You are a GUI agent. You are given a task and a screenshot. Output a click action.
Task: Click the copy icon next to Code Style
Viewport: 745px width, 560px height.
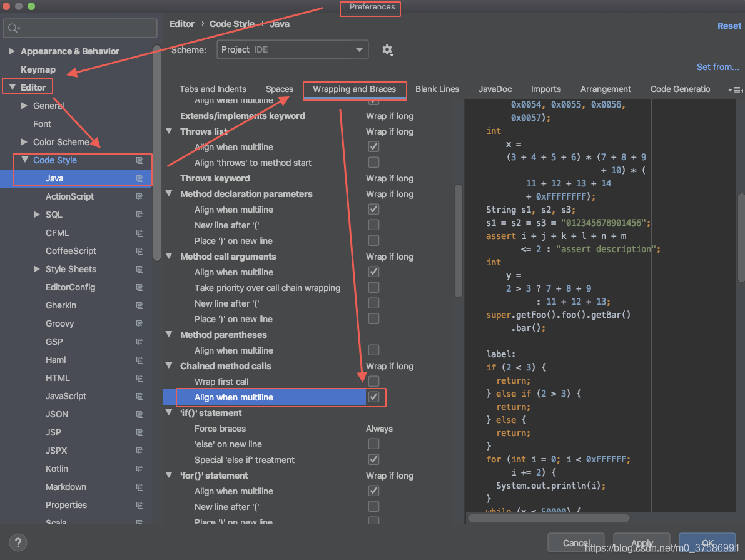(139, 161)
